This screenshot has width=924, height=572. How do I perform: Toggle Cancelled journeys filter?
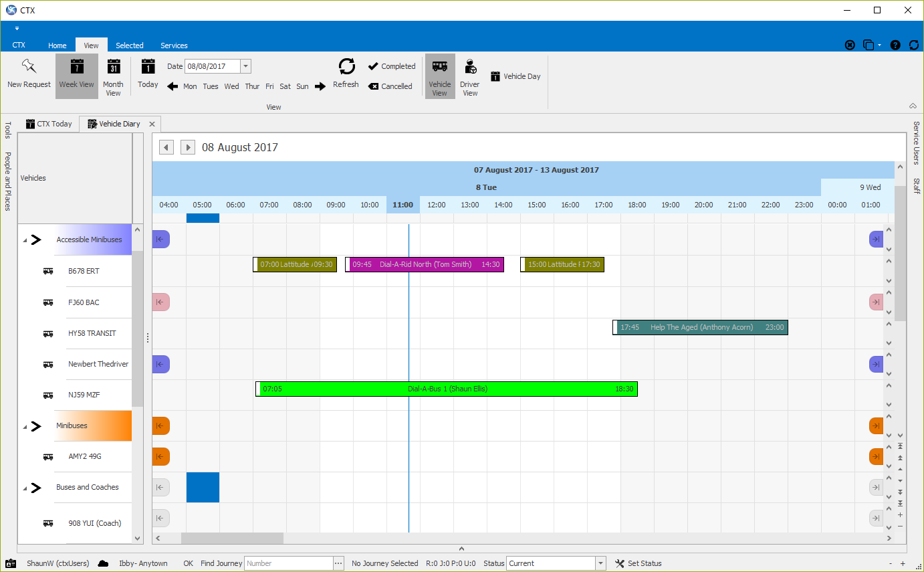pyautogui.click(x=390, y=86)
